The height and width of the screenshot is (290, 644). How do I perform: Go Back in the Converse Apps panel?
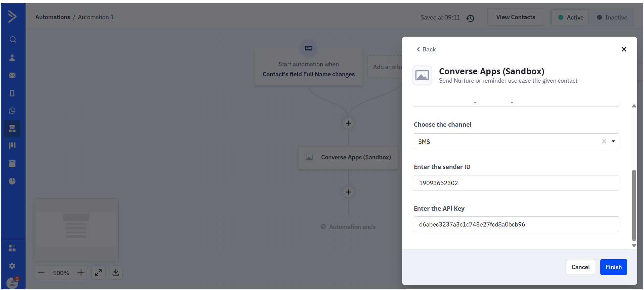(426, 49)
